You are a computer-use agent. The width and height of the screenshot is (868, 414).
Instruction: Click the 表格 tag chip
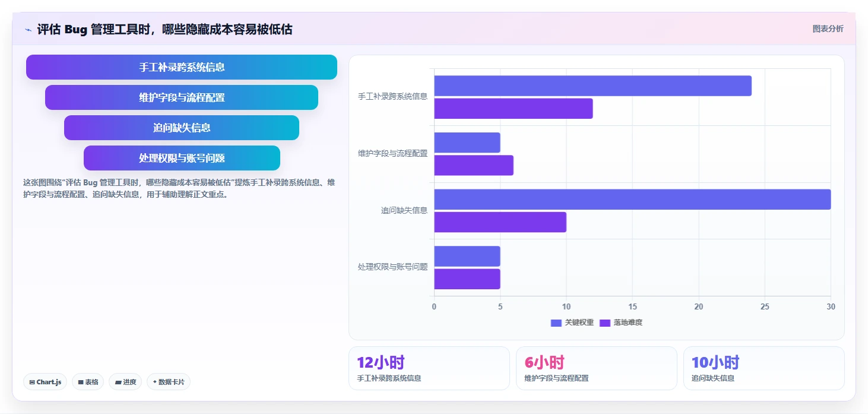pyautogui.click(x=88, y=382)
